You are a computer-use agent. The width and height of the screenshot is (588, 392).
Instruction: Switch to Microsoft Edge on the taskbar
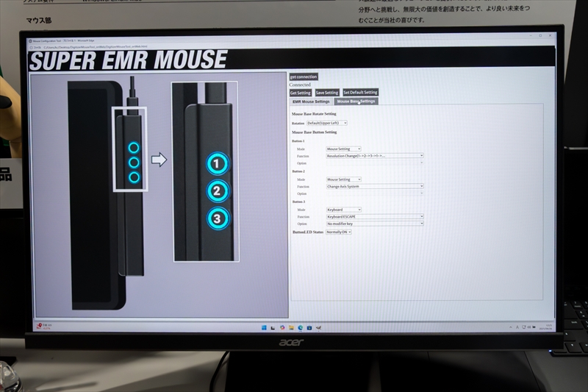(301, 328)
